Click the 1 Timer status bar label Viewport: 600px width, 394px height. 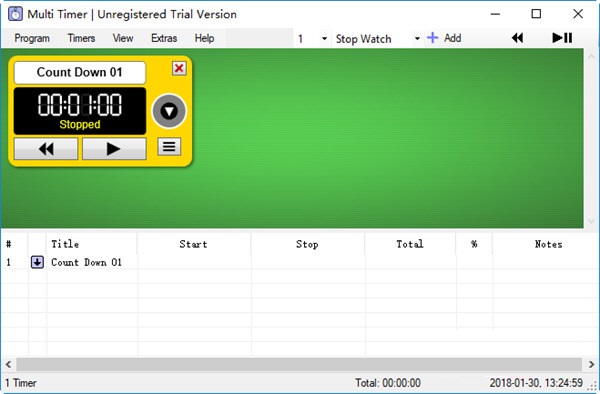coord(21,383)
